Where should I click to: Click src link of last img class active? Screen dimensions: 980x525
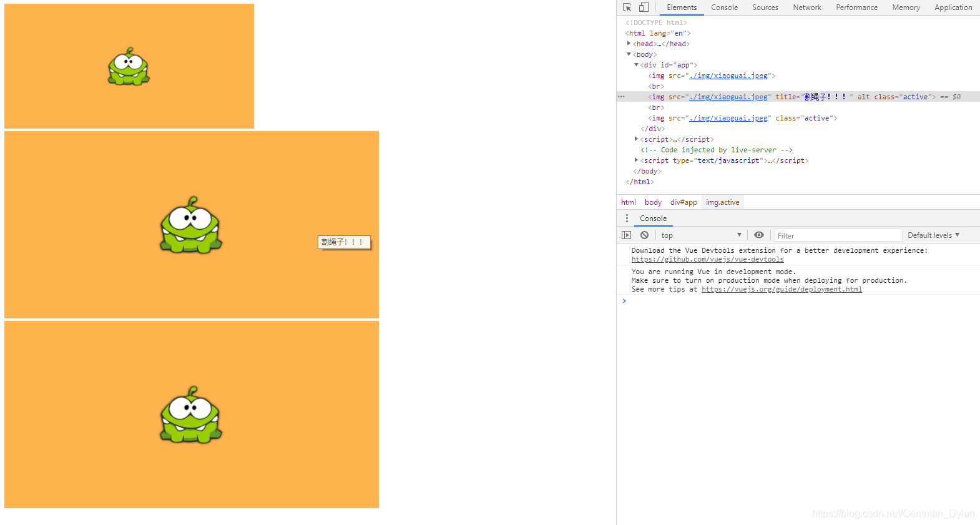[728, 118]
